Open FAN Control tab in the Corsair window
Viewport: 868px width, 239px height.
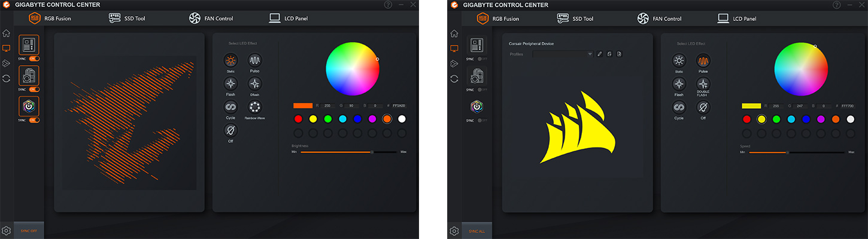coord(659,19)
